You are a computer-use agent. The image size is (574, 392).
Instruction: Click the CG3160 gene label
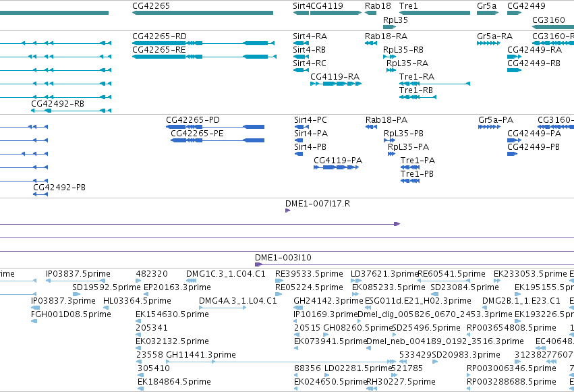coord(548,20)
